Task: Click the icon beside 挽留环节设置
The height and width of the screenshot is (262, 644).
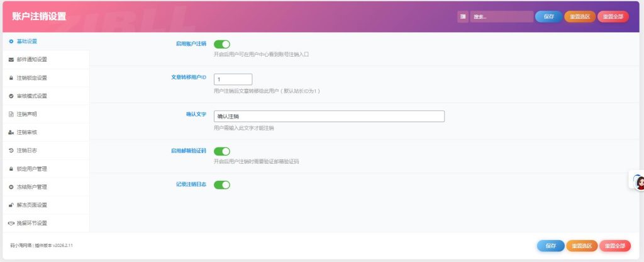Action: pyautogui.click(x=11, y=224)
